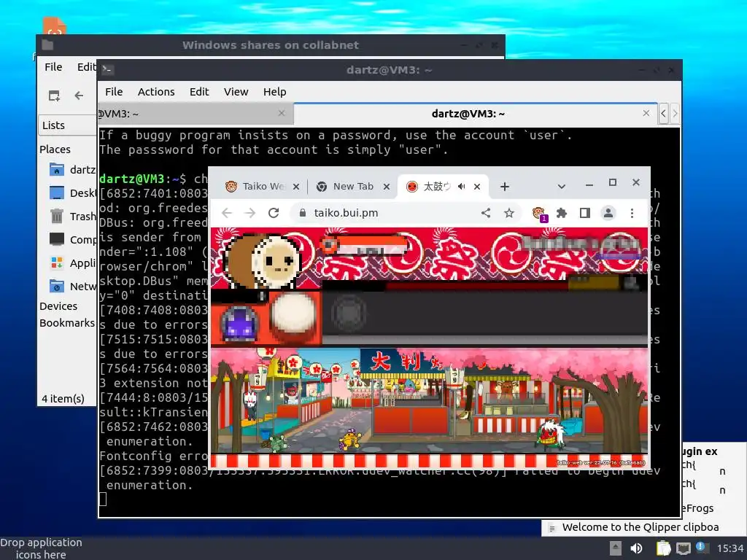
Task: Open Chrome three-dot menu
Action: [632, 213]
